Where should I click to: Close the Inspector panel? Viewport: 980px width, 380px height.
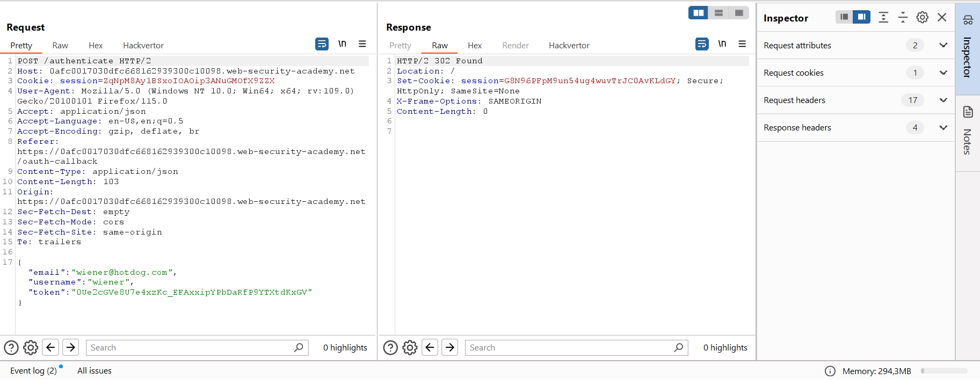click(x=942, y=17)
